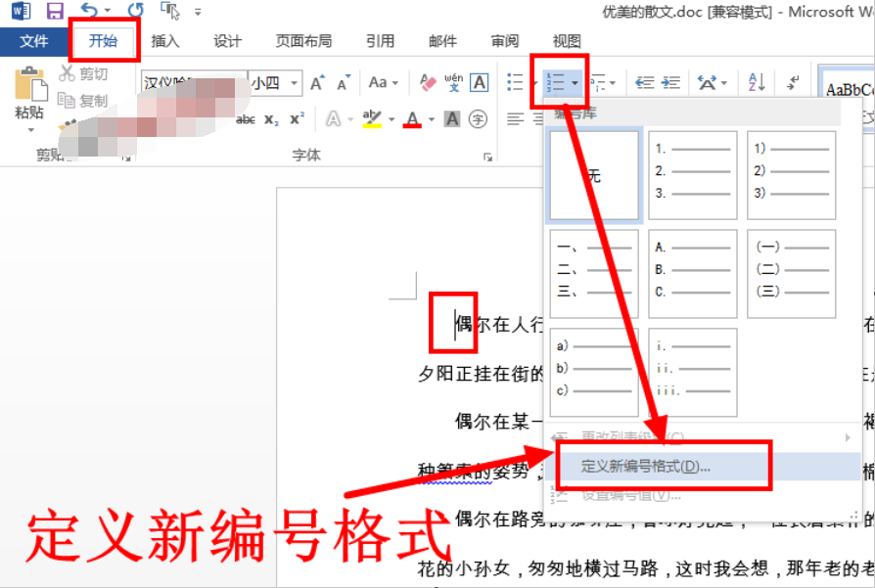Click the Decrease Indent icon
This screenshot has width=875, height=588.
[645, 83]
